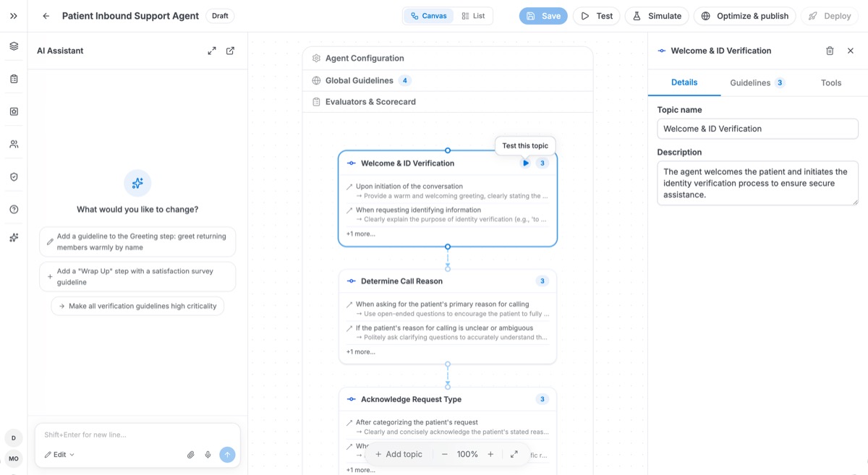868x475 pixels.
Task: Click 'When asking for the patient's primary reason' guideline
Action: click(x=442, y=304)
